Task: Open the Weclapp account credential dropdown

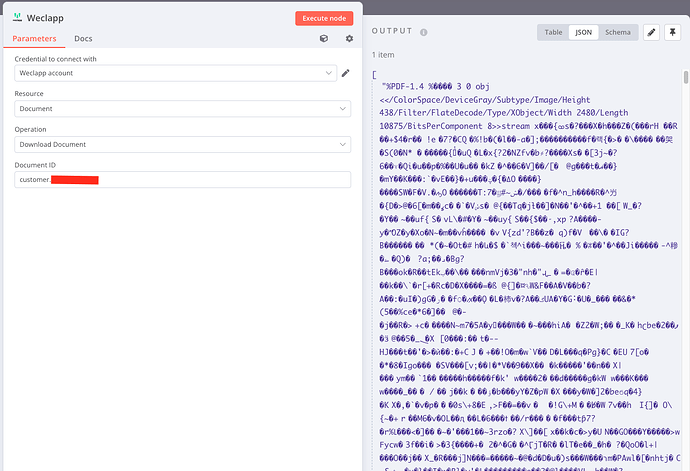Action: 176,73
